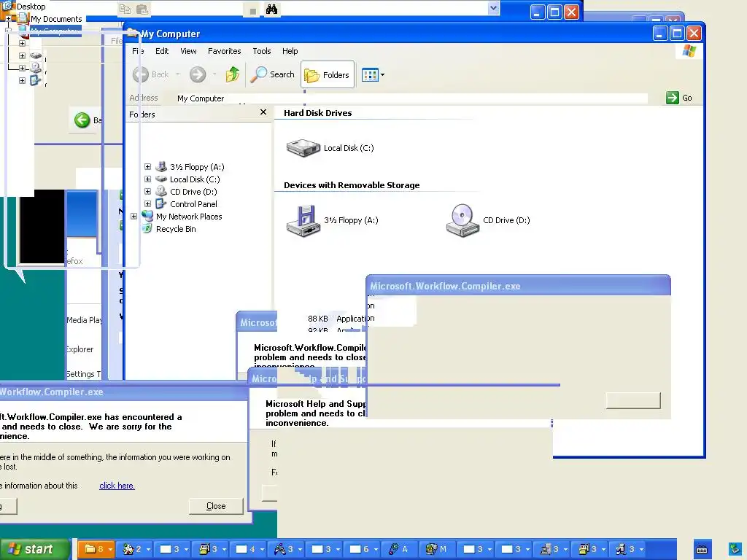Select CD drive icon in background tree
The height and width of the screenshot is (560, 747).
click(36, 68)
